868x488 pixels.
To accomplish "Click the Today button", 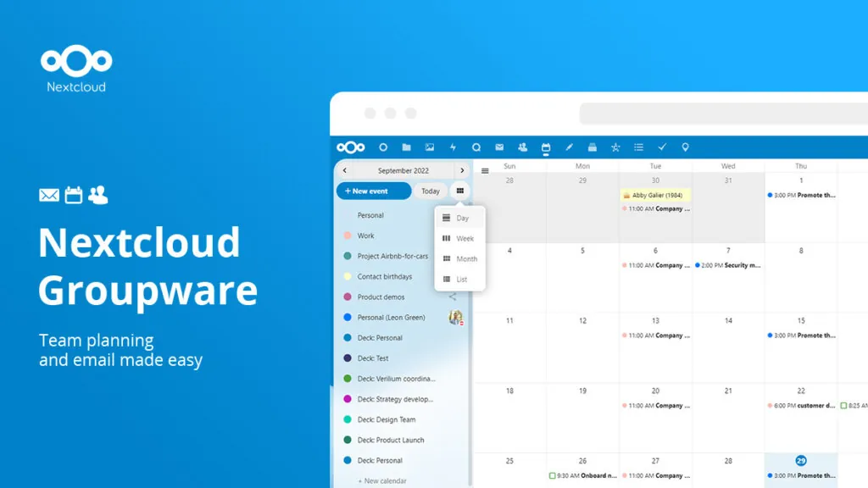I will (430, 191).
